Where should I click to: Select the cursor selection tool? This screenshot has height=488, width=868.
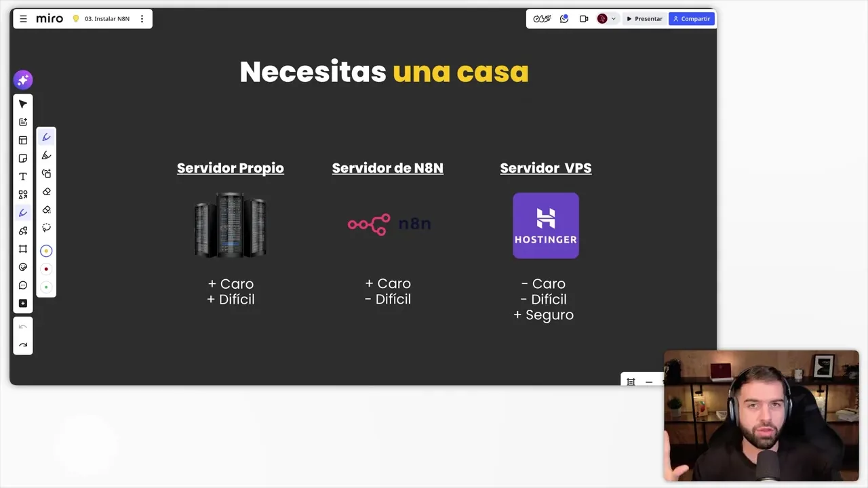(x=23, y=104)
